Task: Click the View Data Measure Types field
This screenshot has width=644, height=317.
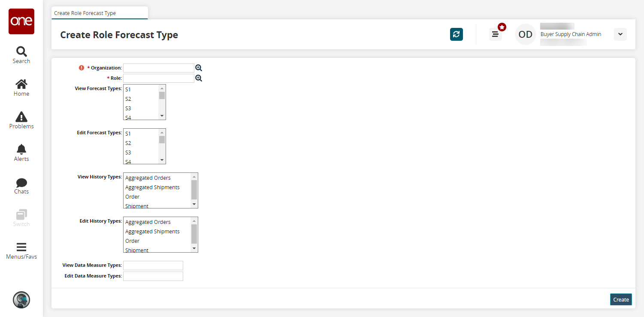Action: [153, 266]
